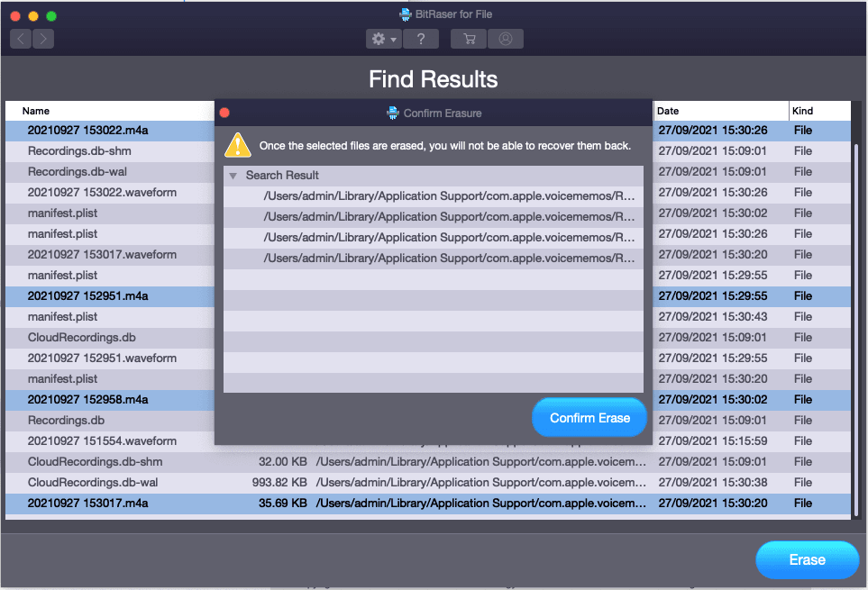The height and width of the screenshot is (590, 868).
Task: Select third voicememos path in dialog list
Action: pyautogui.click(x=434, y=238)
